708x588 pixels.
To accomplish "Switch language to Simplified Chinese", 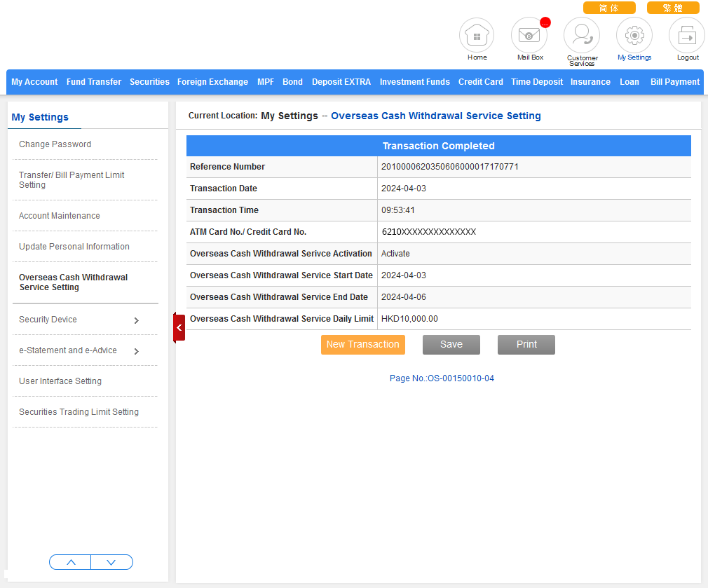I will [x=609, y=8].
